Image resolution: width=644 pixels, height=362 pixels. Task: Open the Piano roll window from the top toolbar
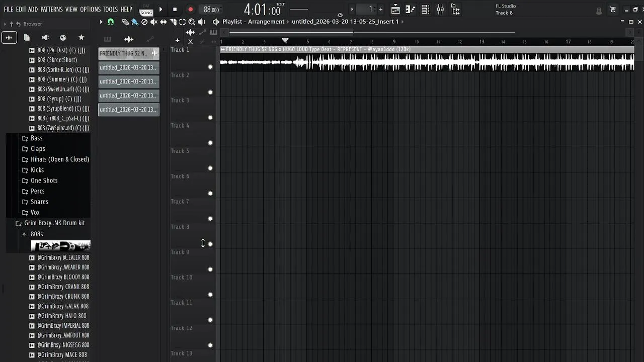(x=410, y=9)
